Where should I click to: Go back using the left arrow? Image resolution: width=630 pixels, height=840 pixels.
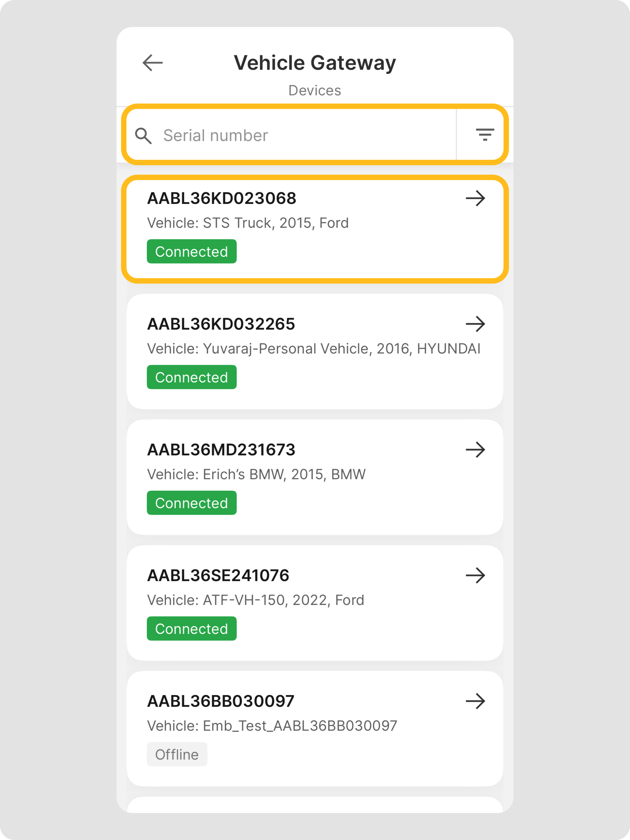click(153, 63)
